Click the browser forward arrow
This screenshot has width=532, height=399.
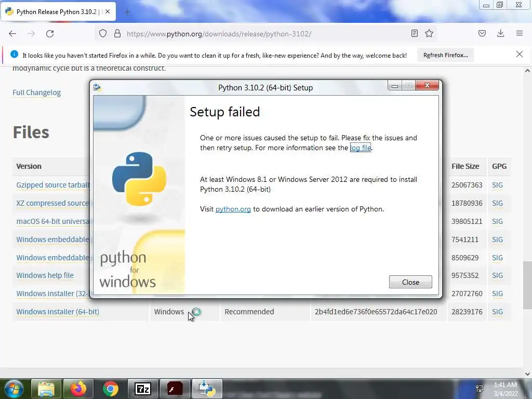pos(31,34)
